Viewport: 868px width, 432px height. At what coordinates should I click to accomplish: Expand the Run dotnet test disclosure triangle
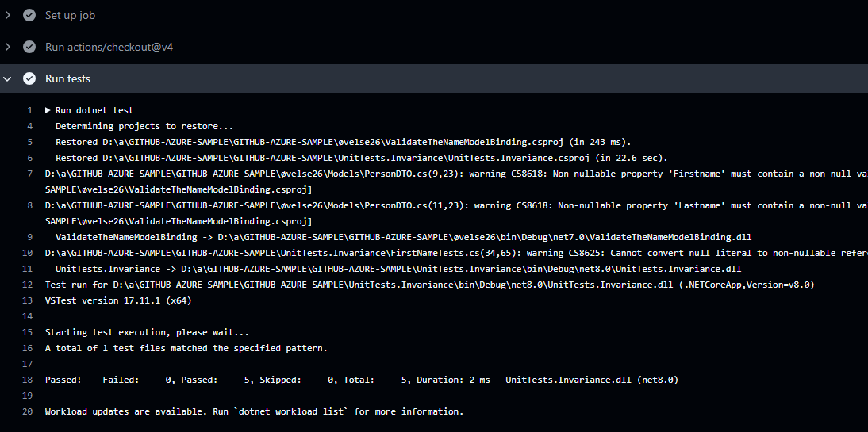pos(48,111)
